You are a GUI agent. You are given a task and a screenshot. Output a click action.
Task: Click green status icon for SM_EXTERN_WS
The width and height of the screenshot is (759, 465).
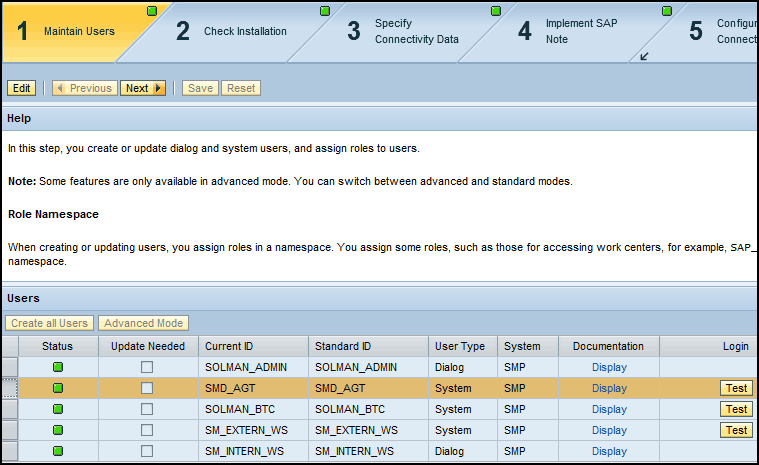[x=58, y=430]
